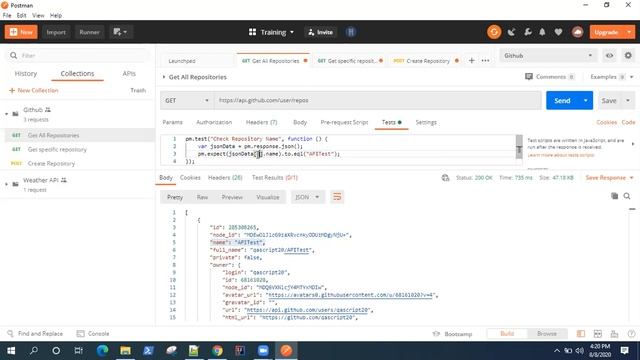
Task: Open the JSON format dropdown
Action: pos(307,197)
